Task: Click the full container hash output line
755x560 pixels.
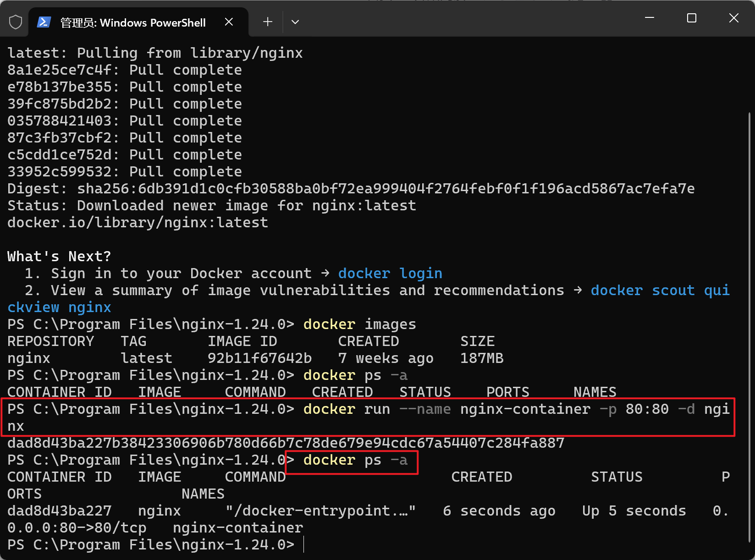Action: tap(286, 443)
